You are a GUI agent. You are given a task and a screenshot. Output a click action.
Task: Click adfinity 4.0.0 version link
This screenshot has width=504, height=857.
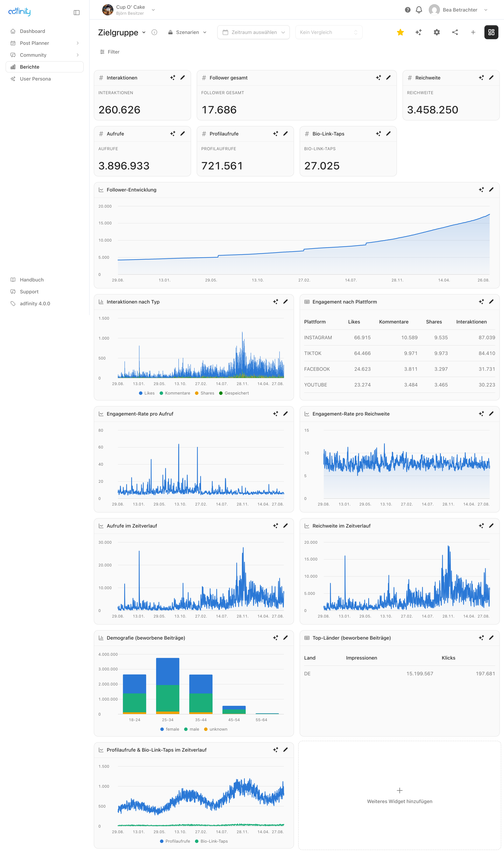click(45, 304)
